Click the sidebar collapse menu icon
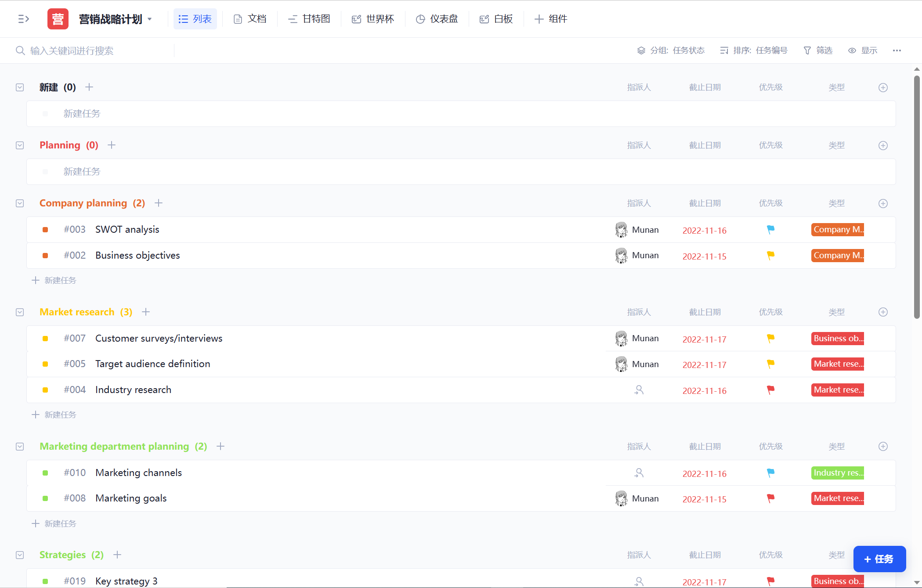Image resolution: width=922 pixels, height=588 pixels. [23, 19]
